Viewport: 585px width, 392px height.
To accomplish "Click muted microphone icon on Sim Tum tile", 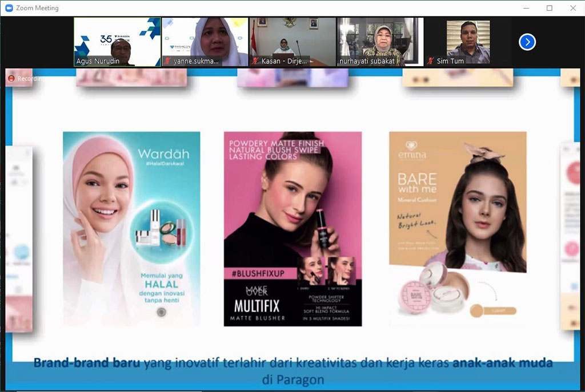I will (431, 60).
